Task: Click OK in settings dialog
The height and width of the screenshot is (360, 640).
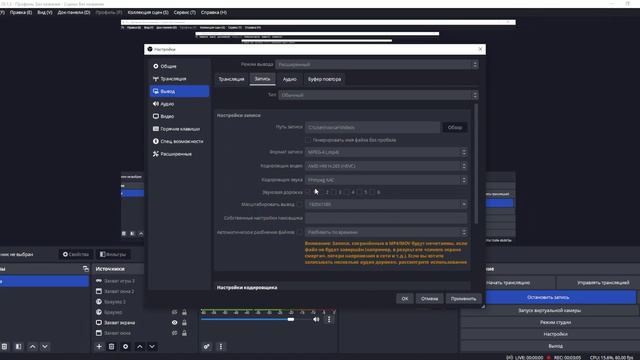Action: coord(404,299)
